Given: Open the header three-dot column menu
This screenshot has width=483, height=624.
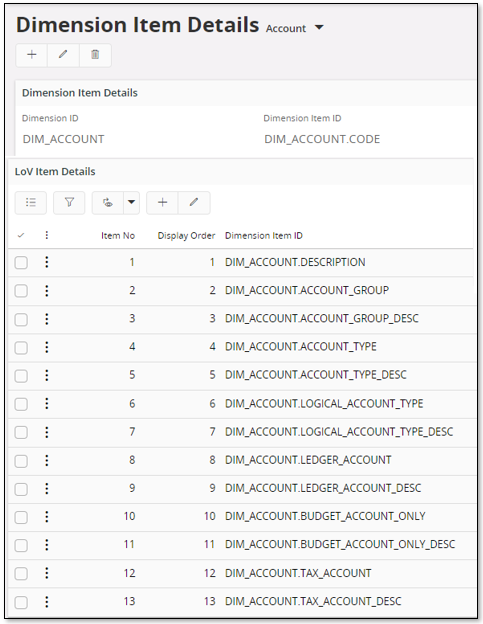Looking at the screenshot, I should 47,235.
